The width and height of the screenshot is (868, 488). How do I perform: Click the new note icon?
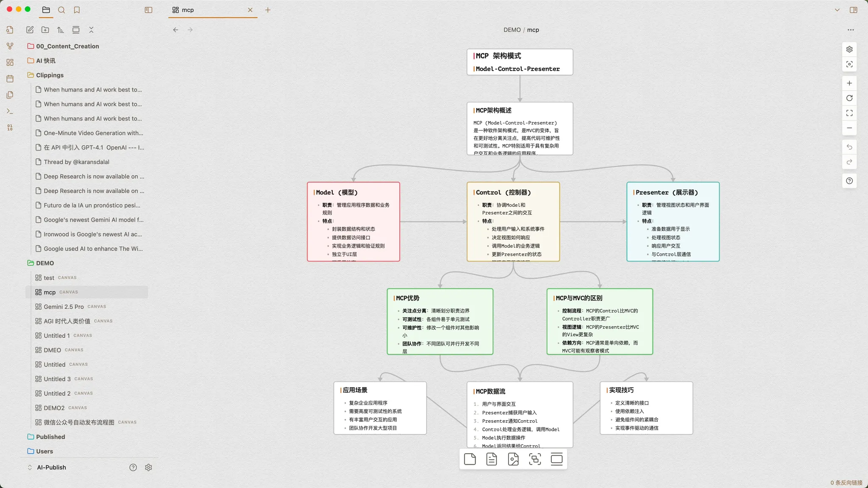[x=30, y=30]
